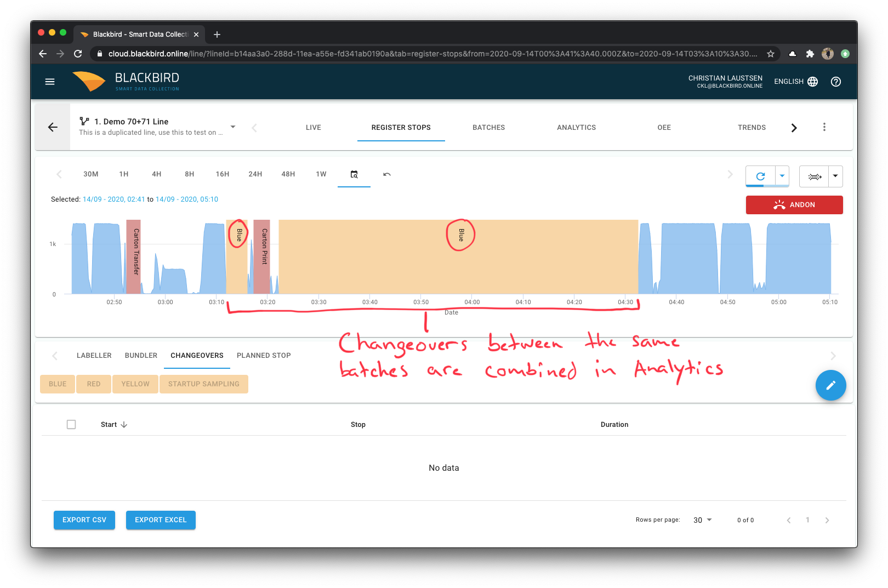Choose the YELLOW changeover reason
888x588 pixels.
(x=135, y=384)
